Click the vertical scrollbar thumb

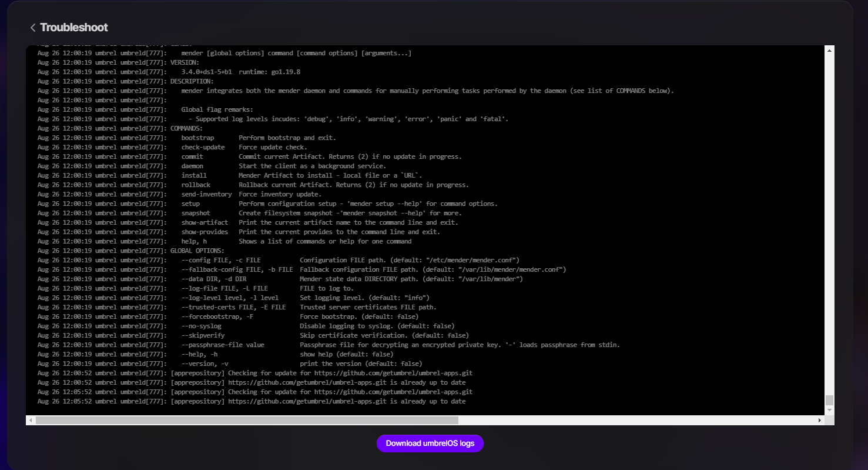[x=829, y=400]
